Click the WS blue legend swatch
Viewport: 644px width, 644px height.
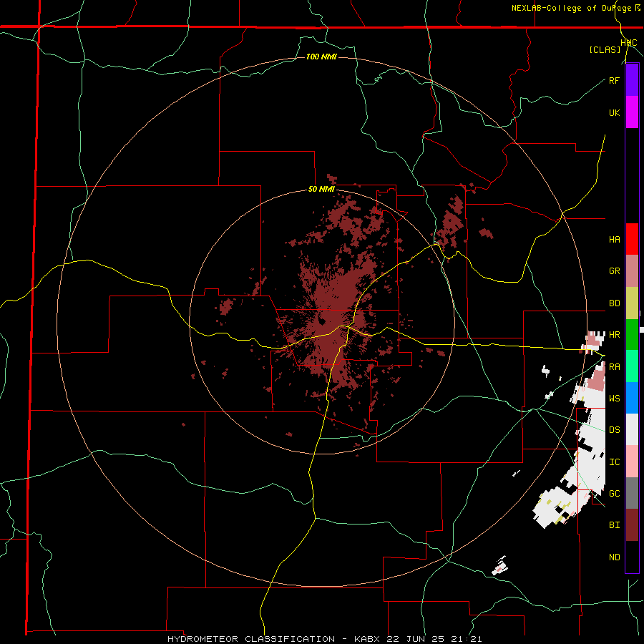[x=632, y=398]
